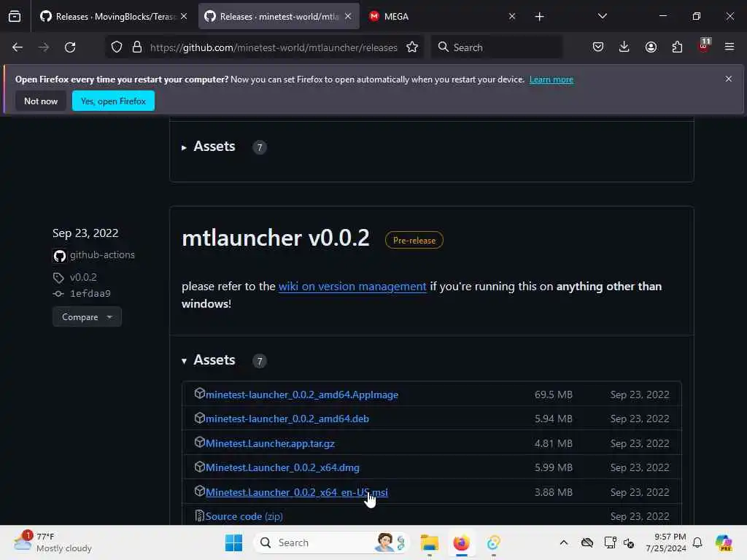Open the extensions puzzle icon
747x560 pixels.
[677, 47]
